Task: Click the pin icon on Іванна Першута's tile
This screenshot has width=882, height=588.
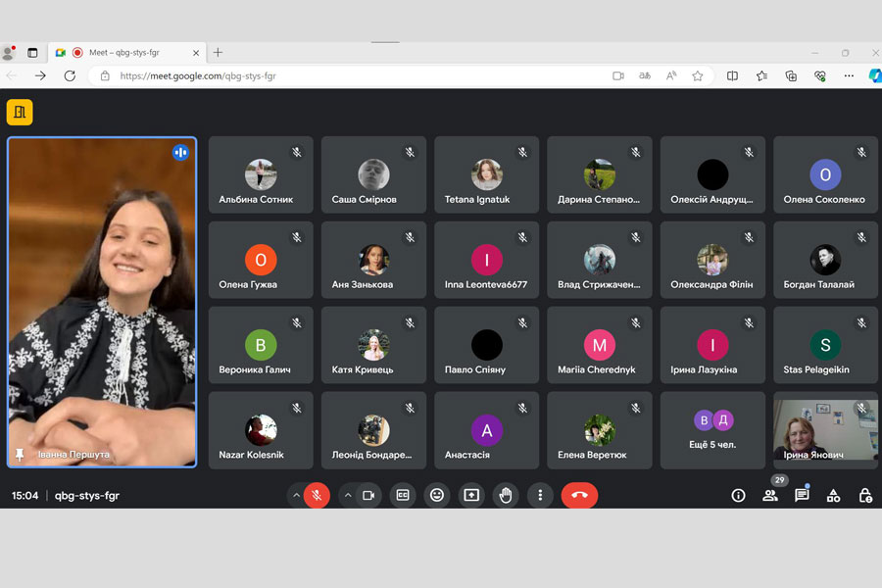Action: pyautogui.click(x=20, y=454)
